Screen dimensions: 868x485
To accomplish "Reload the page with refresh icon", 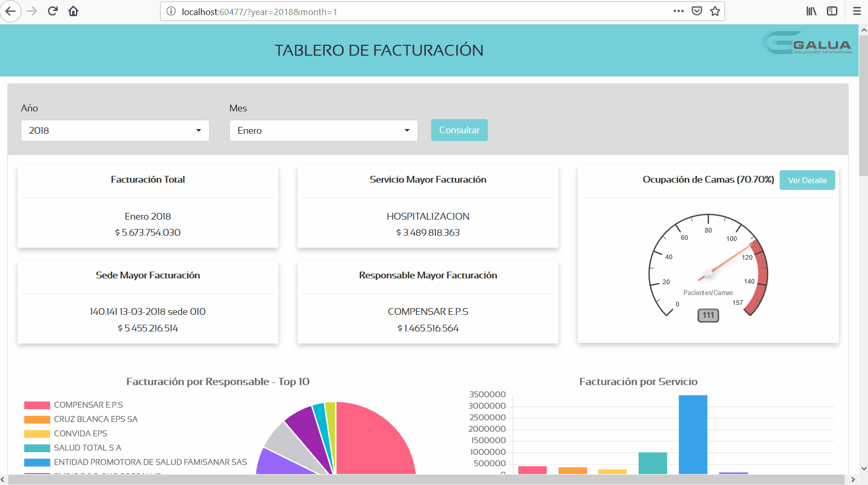I will [53, 11].
